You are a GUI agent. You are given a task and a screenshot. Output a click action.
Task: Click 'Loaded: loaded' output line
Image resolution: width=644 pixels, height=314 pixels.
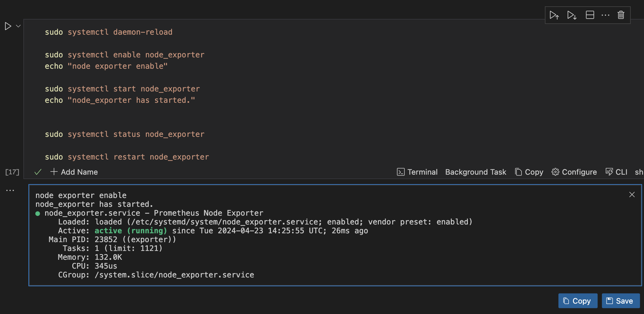click(x=265, y=222)
